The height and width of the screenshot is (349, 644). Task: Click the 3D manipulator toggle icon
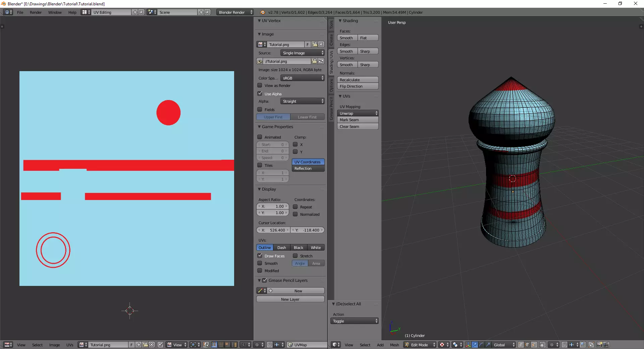[468, 345]
